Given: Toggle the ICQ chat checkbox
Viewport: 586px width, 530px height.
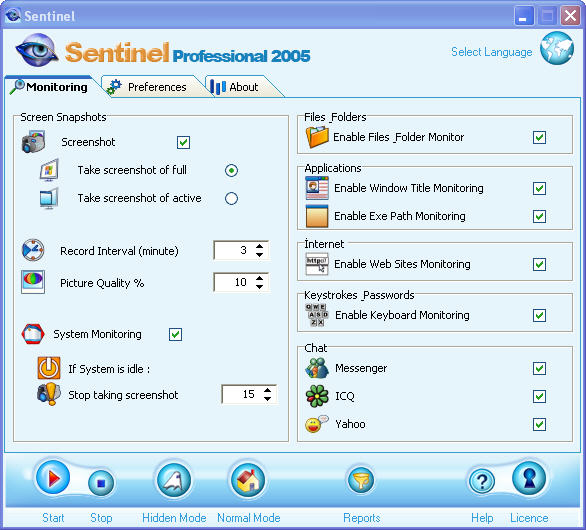Looking at the screenshot, I should coord(539,396).
